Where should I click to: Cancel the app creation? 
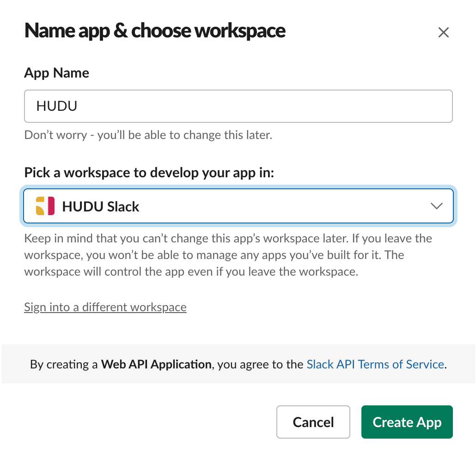pyautogui.click(x=313, y=422)
